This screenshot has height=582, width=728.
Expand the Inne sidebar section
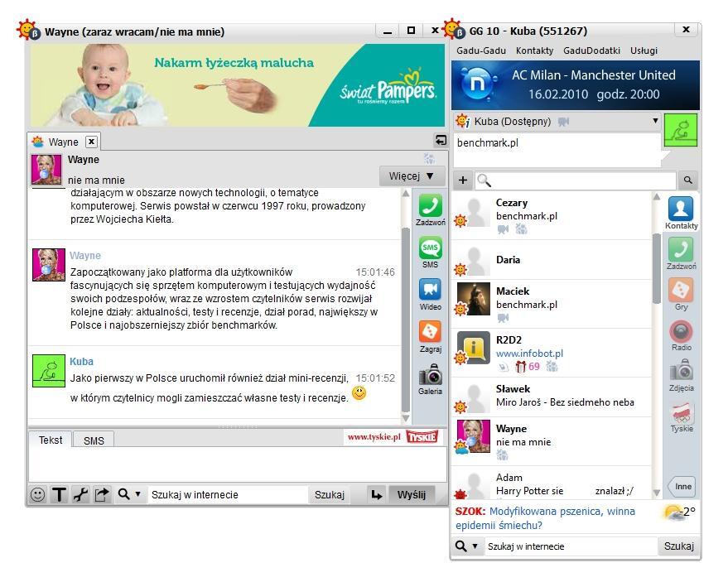point(682,486)
